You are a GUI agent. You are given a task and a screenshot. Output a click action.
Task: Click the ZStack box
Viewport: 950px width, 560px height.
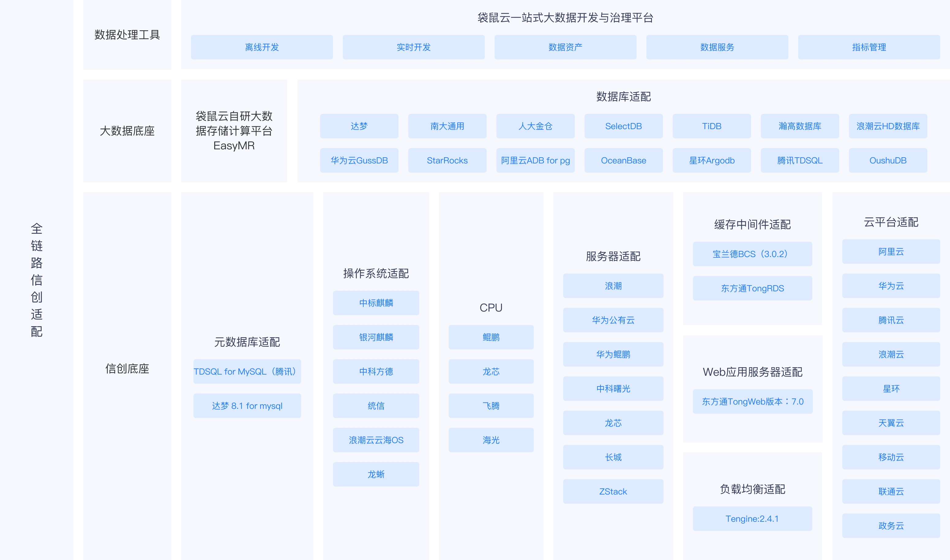(x=613, y=492)
